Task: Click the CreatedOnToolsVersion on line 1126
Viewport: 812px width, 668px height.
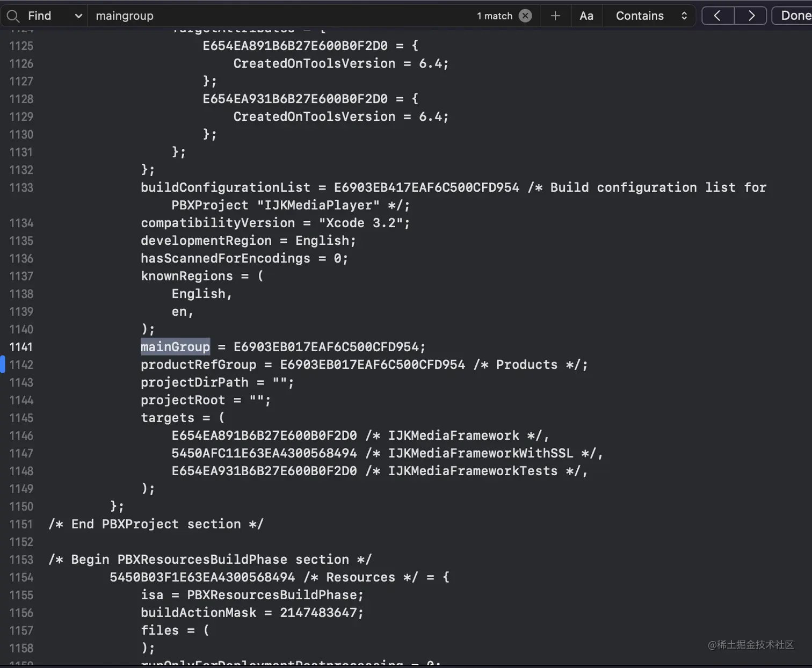Action: [314, 63]
